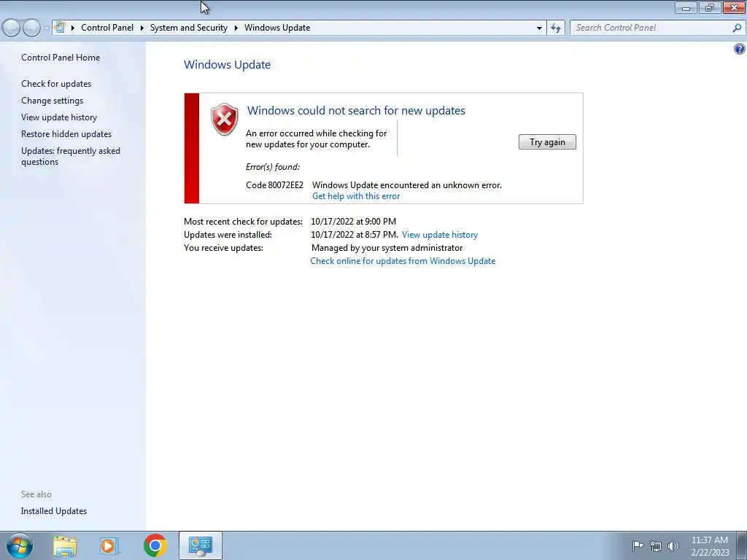Image resolution: width=747 pixels, height=560 pixels.
Task: Select Control Panel in the breadcrumb
Action: click(x=107, y=28)
